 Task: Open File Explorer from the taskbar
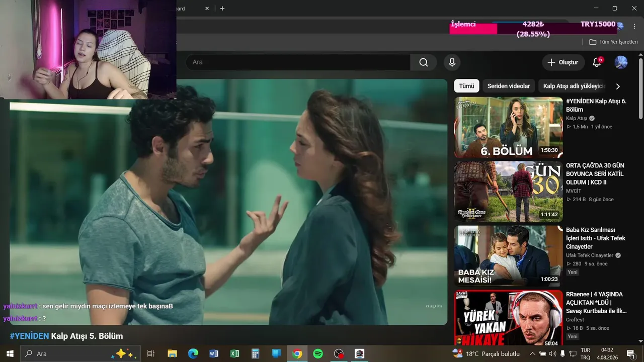coord(172,353)
